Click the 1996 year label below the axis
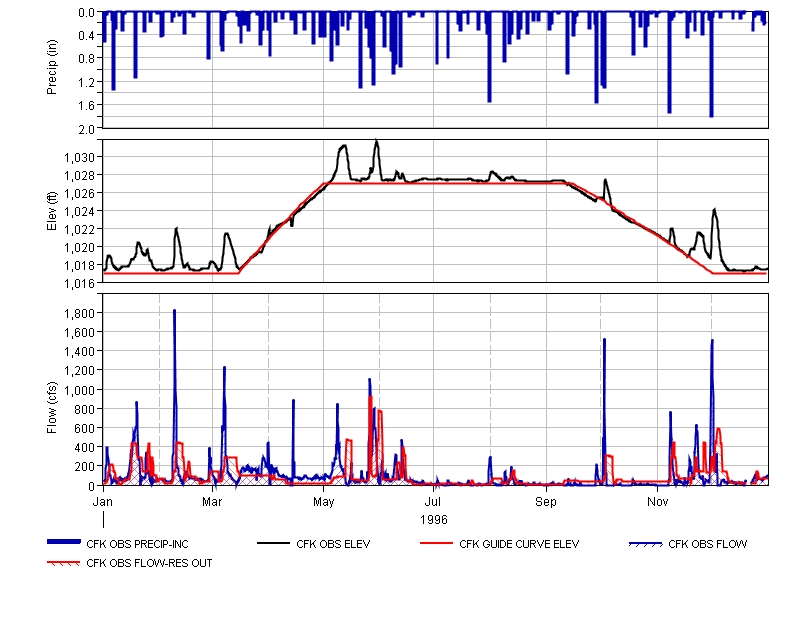The image size is (800, 627). pos(434,520)
